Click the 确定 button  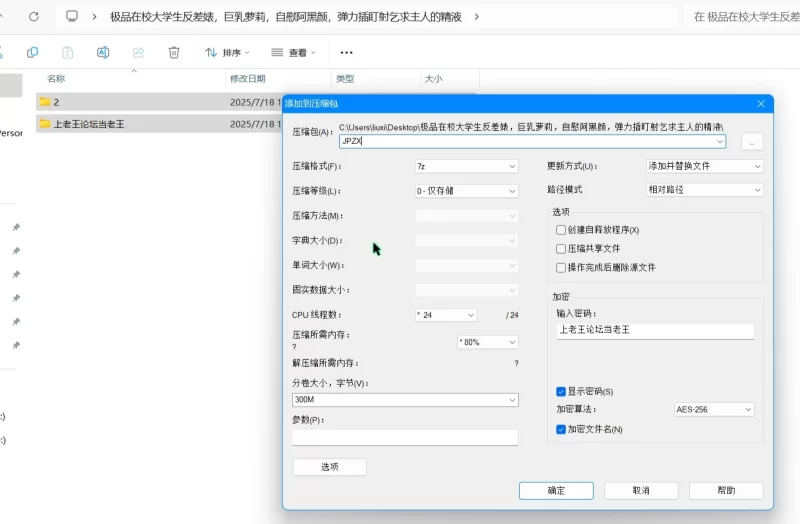coord(556,491)
